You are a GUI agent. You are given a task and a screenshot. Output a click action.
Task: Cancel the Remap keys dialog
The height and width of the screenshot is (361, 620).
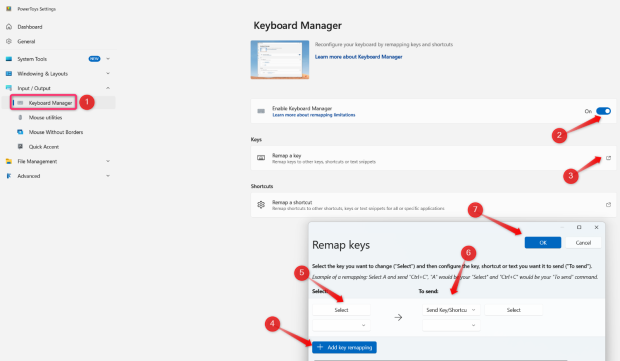click(583, 243)
